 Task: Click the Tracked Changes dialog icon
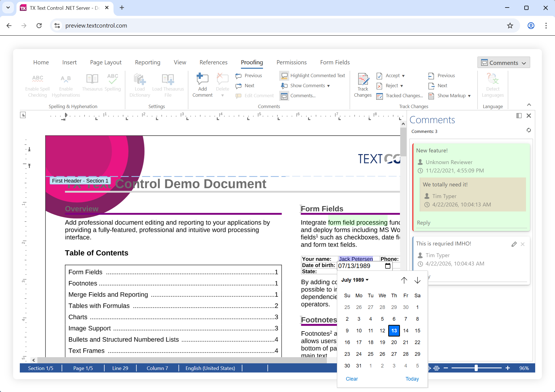click(380, 96)
